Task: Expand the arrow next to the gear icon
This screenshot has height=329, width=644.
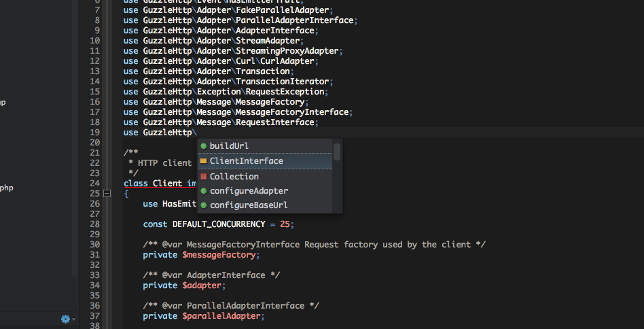Action: click(74, 319)
